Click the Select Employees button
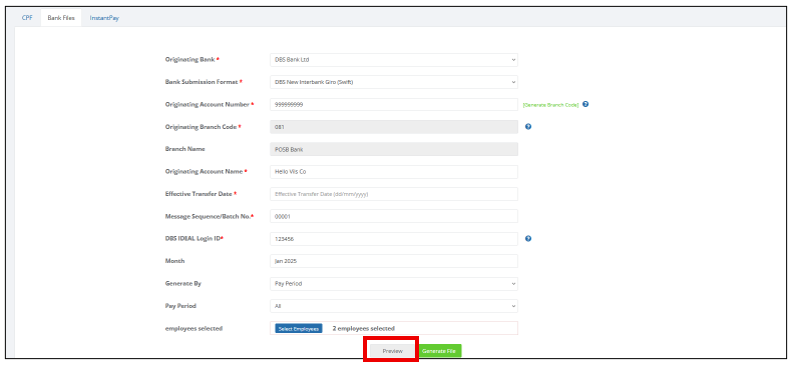The image size is (791, 367). click(299, 329)
